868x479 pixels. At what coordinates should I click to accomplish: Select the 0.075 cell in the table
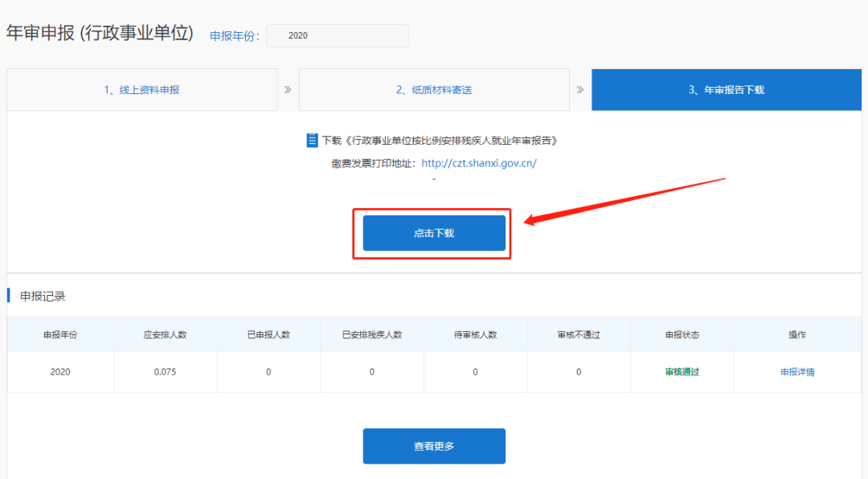165,372
